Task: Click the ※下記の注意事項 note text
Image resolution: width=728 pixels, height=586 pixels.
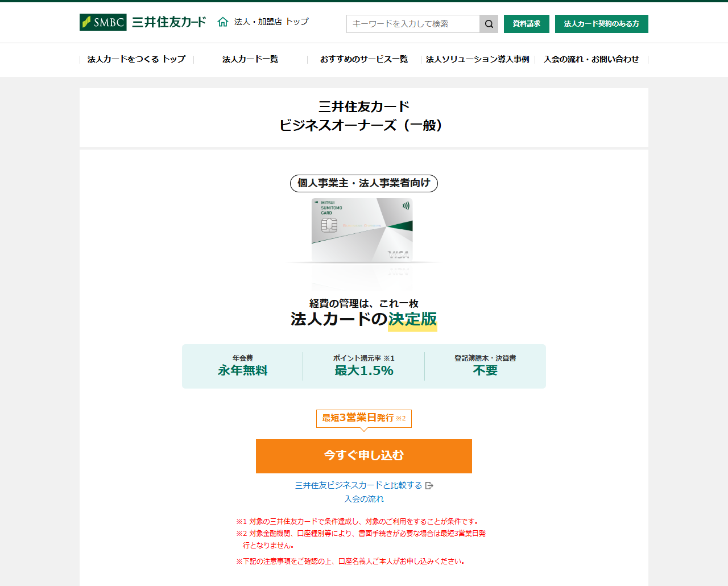Action: pos(351,561)
